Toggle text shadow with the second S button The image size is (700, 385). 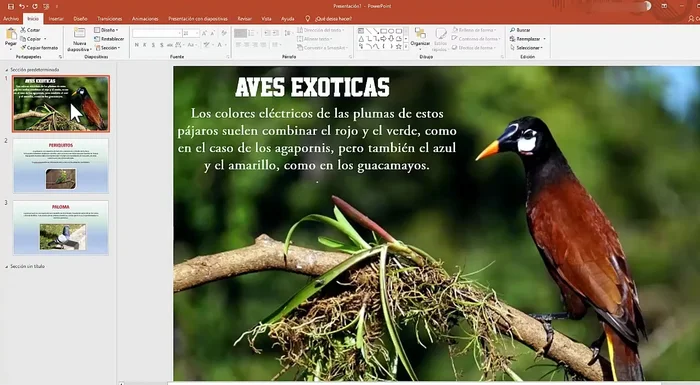pos(161,45)
